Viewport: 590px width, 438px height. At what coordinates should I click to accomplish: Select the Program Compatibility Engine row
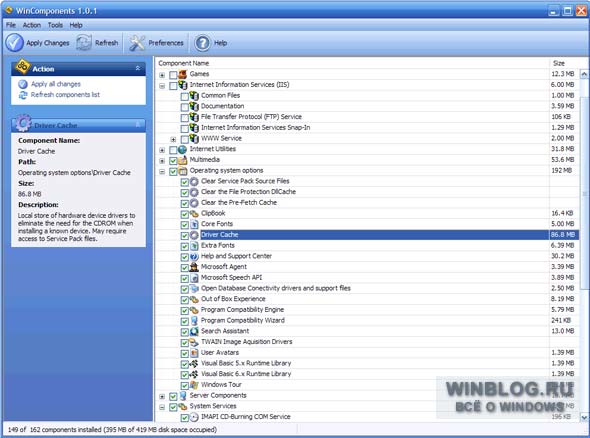[367, 310]
